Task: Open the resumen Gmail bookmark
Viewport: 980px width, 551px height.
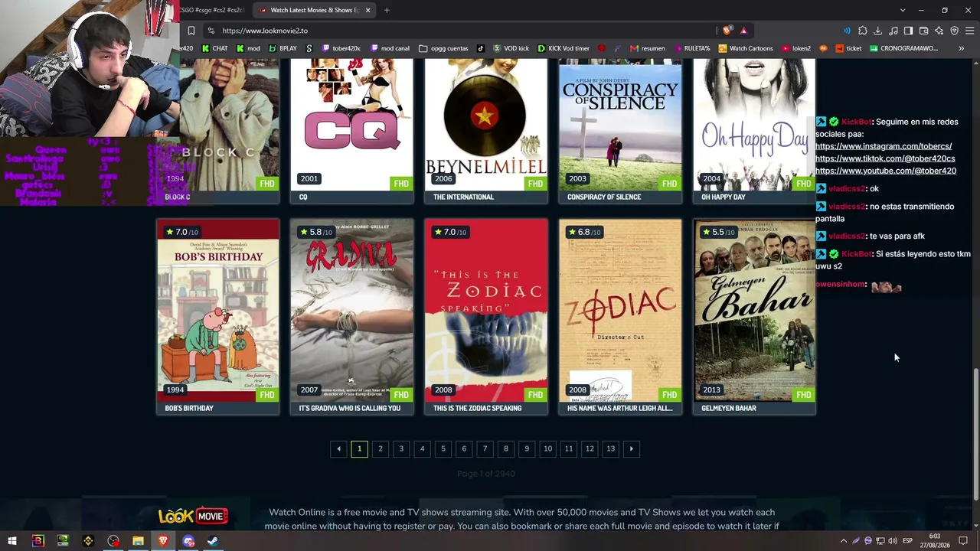Action: tap(647, 48)
